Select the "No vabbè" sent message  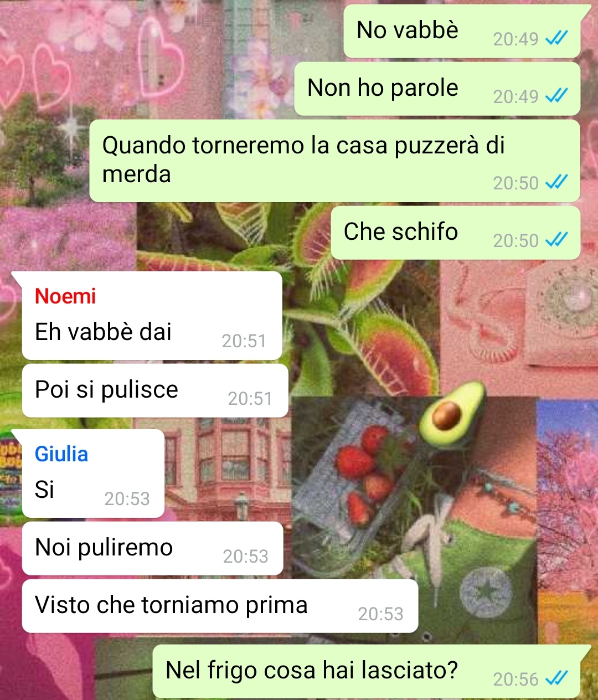tap(462, 31)
